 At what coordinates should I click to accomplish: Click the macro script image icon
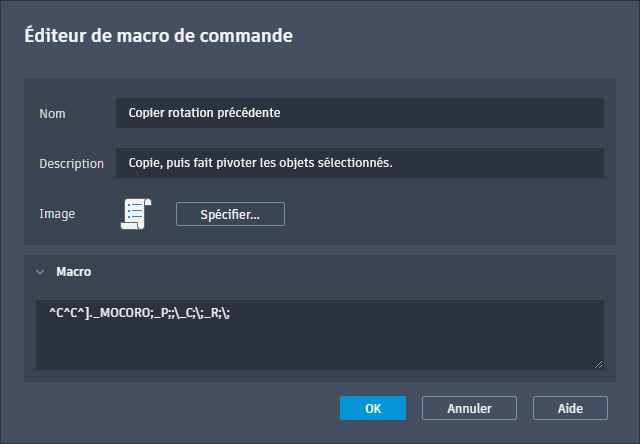(x=135, y=214)
